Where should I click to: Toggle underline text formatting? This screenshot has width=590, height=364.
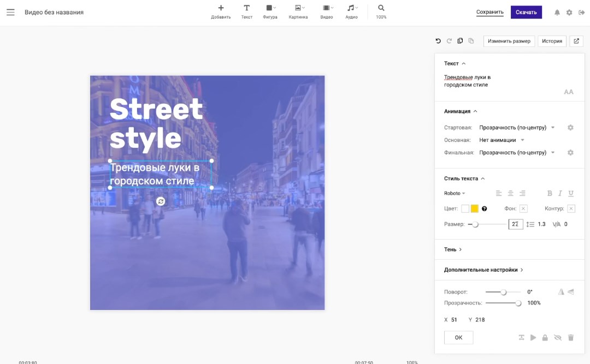[x=571, y=193]
